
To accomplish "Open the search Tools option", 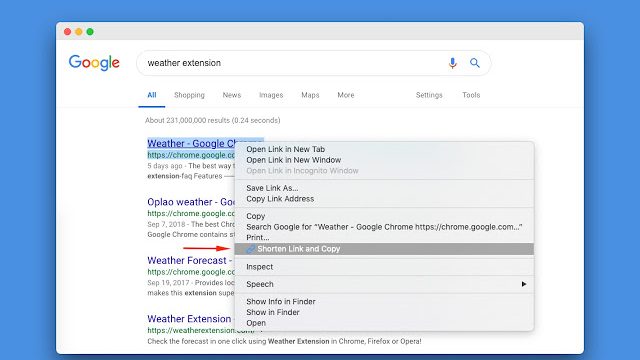I will coord(471,95).
